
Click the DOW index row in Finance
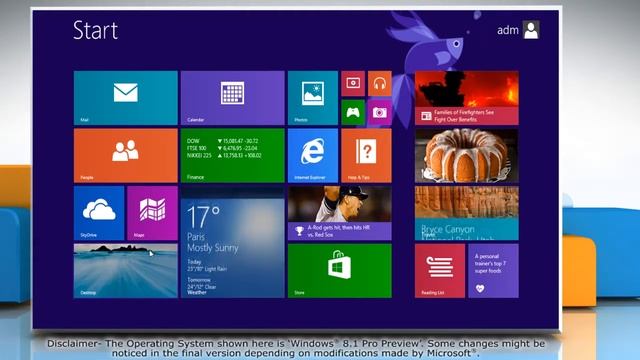click(223, 141)
